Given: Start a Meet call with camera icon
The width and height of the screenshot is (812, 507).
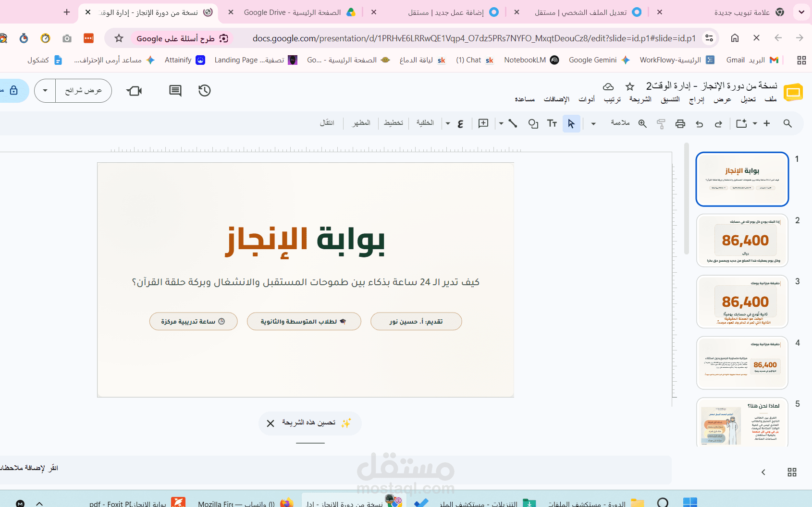Looking at the screenshot, I should click(x=134, y=90).
